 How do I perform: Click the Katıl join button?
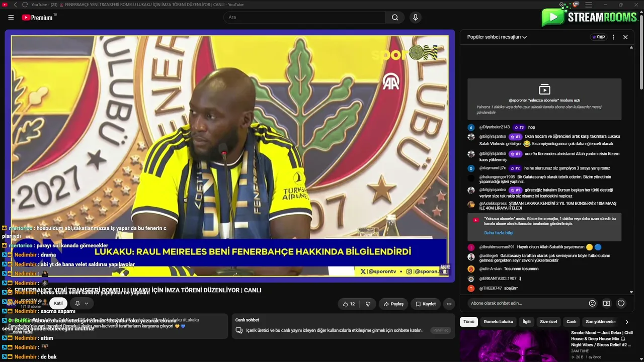tap(58, 303)
